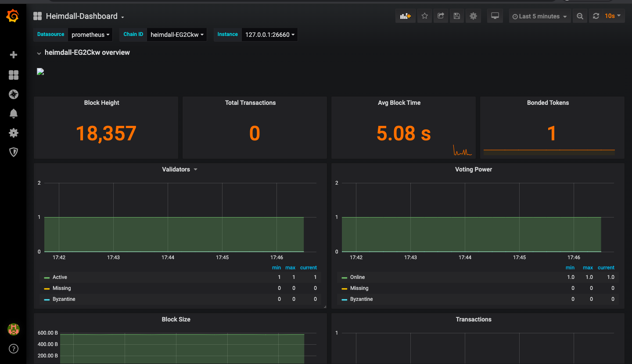Open dashboard settings gear in top bar

[473, 16]
